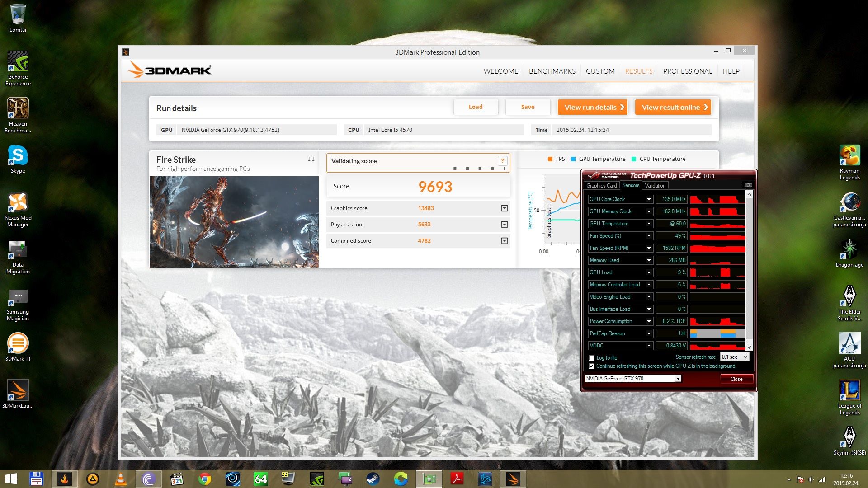Go to the PROFESSIONAL tab
This screenshot has height=488, width=868.
coord(688,71)
